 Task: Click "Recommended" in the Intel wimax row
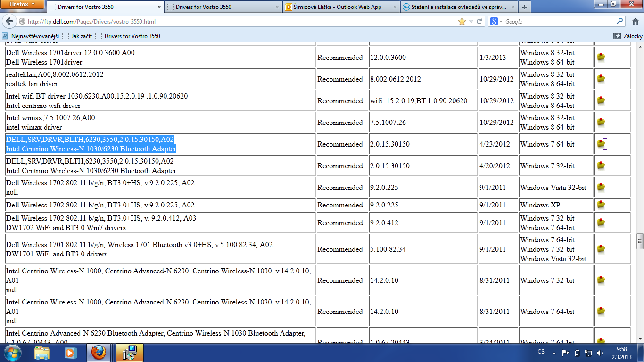click(340, 123)
